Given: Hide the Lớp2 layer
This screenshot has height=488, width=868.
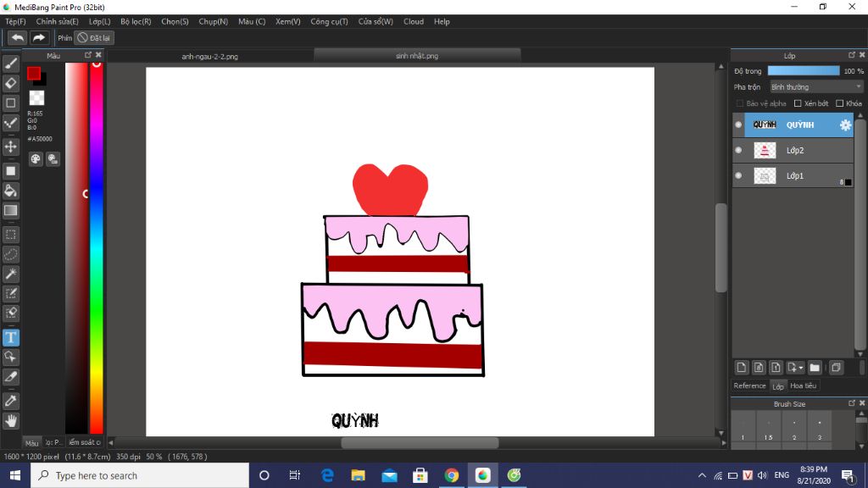Looking at the screenshot, I should point(738,150).
